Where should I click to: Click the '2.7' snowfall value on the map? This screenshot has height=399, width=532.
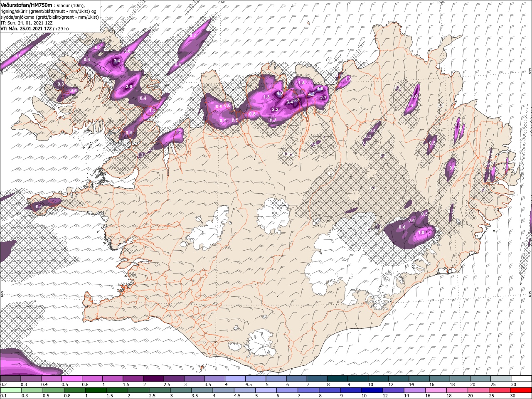324,98
